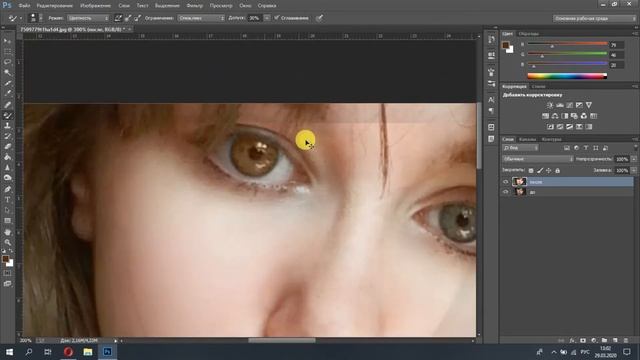Add a Hue/Saturation adjustment
Viewport: 640px width, 360px height.
545,116
